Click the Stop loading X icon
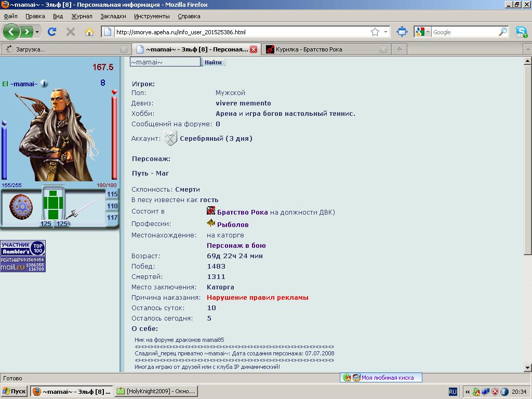 pos(71,32)
